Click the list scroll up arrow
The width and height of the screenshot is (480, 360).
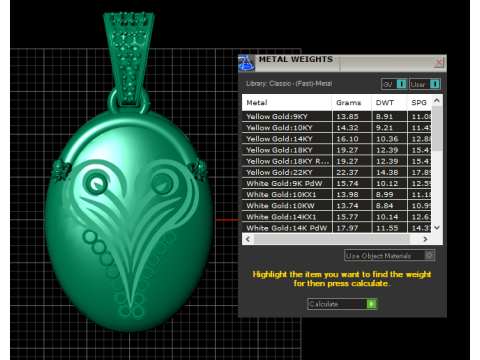tap(437, 100)
